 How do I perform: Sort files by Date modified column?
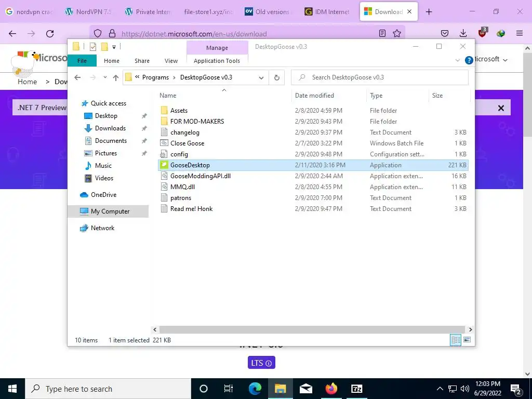[x=314, y=96]
